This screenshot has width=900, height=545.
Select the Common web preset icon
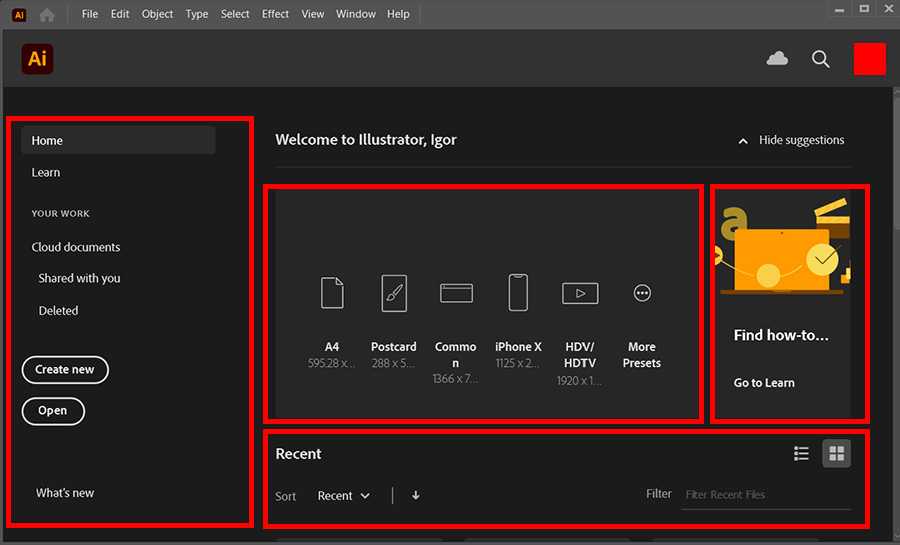click(456, 293)
